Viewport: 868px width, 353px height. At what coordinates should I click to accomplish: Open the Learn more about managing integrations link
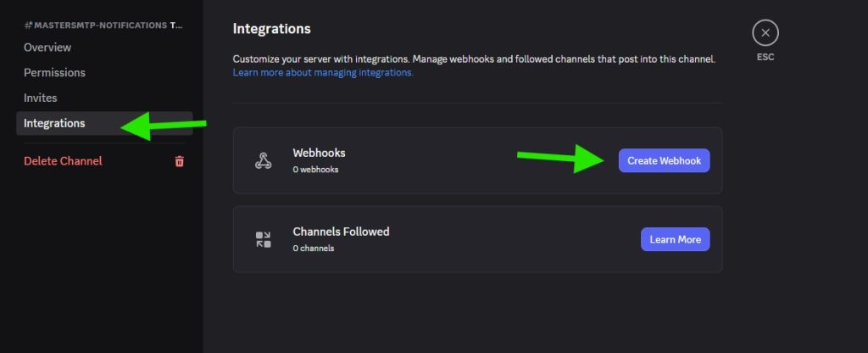323,73
